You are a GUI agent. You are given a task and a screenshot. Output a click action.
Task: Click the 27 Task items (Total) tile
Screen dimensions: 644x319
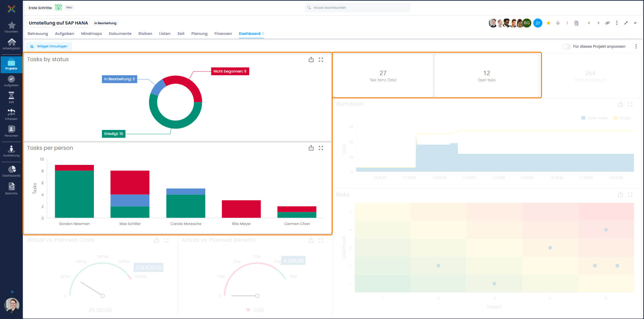coord(383,76)
